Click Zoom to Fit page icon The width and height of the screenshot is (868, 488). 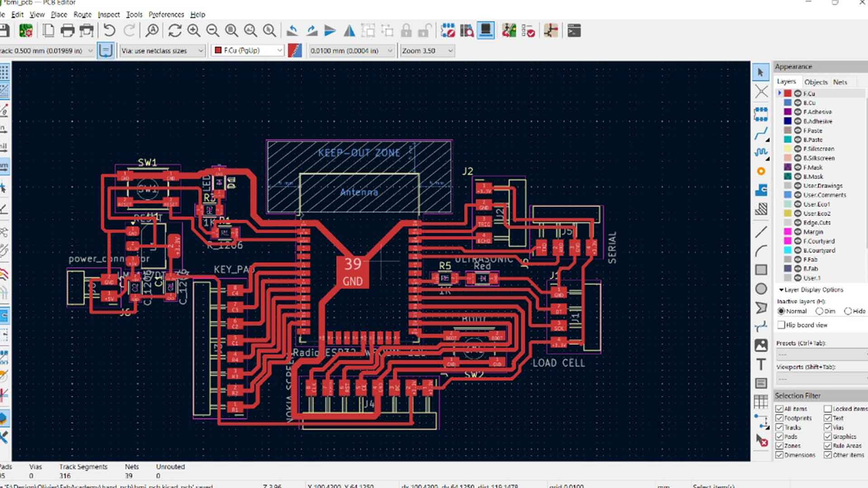[x=231, y=31]
